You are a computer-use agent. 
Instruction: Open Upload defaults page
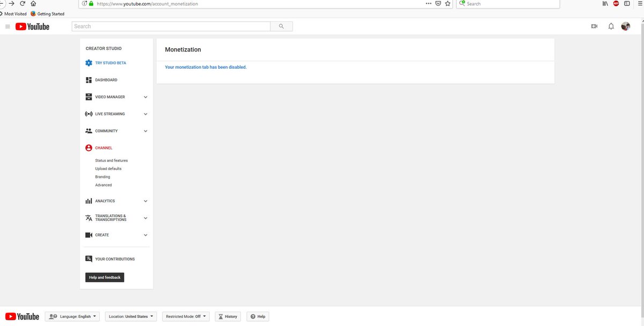tap(108, 169)
